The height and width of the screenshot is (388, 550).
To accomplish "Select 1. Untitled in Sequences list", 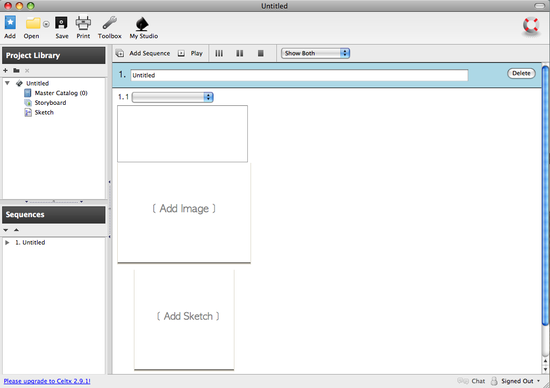I will point(30,242).
